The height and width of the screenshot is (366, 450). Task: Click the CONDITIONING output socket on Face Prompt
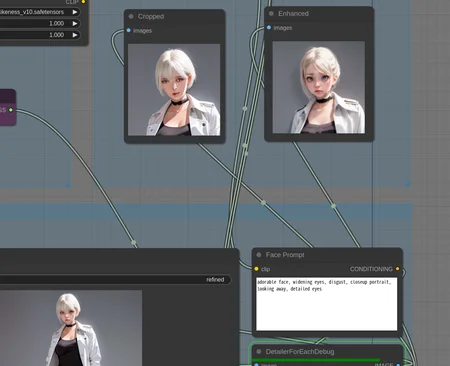398,269
